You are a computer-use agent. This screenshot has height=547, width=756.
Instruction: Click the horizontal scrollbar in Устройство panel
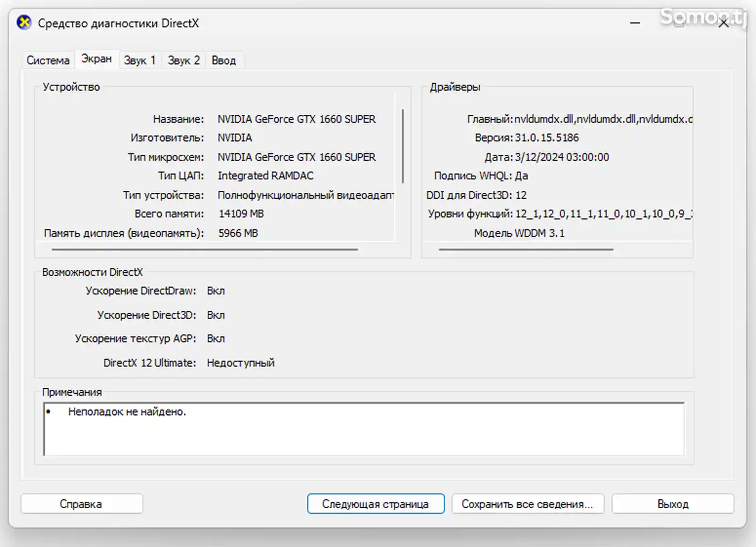pyautogui.click(x=205, y=249)
